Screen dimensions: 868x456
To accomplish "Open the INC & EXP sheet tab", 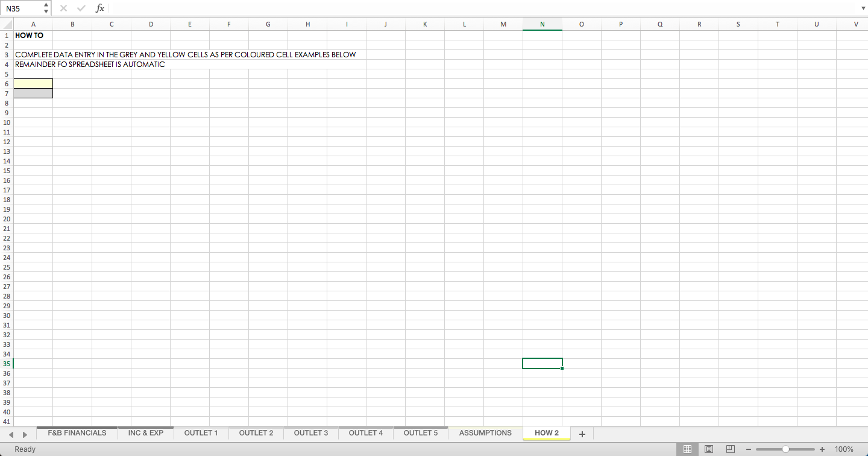I will pyautogui.click(x=146, y=433).
